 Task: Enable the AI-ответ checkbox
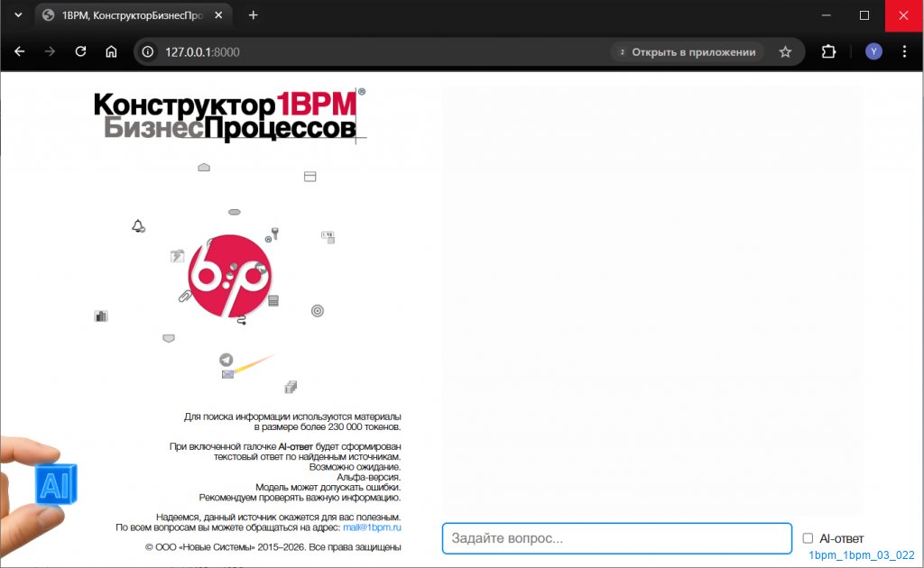808,538
